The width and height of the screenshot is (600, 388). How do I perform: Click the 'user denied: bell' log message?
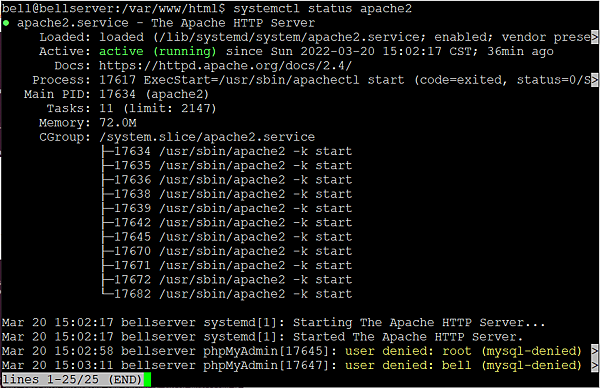[x=408, y=365]
